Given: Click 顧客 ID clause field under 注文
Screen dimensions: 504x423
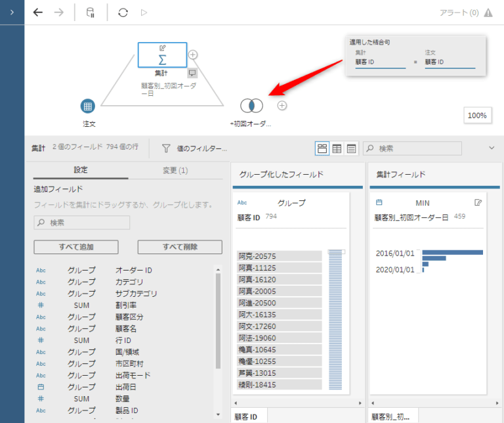Looking at the screenshot, I should click(x=450, y=62).
